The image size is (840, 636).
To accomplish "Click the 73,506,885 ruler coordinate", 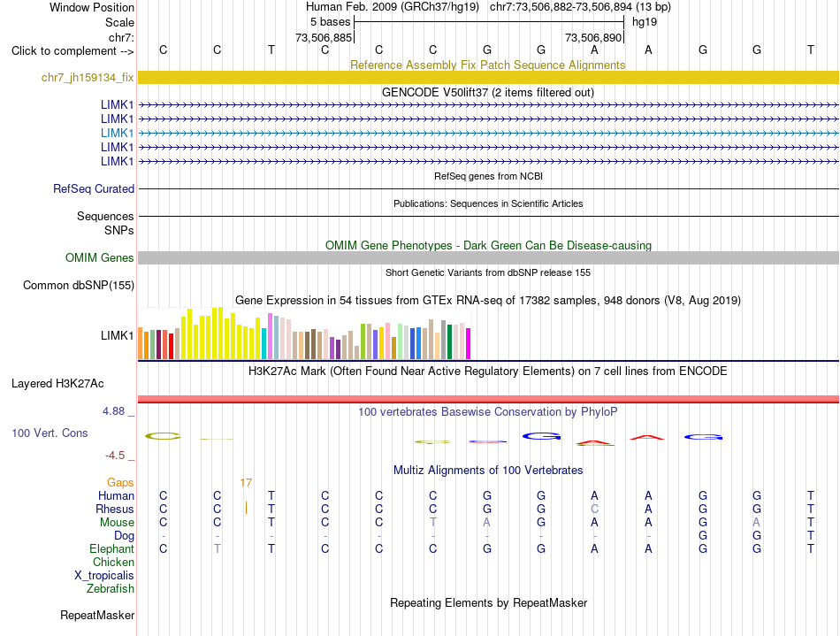I will click(324, 37).
